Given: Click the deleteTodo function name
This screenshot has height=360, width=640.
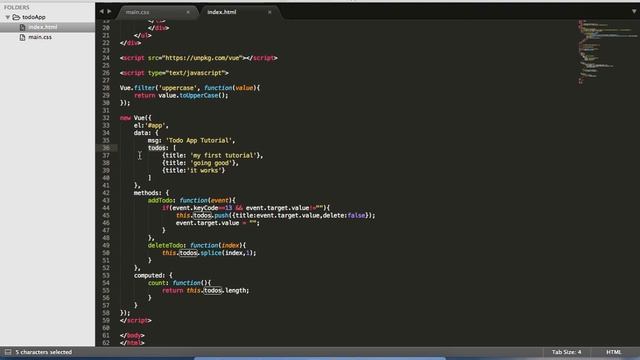Looking at the screenshot, I should click(x=165, y=245).
